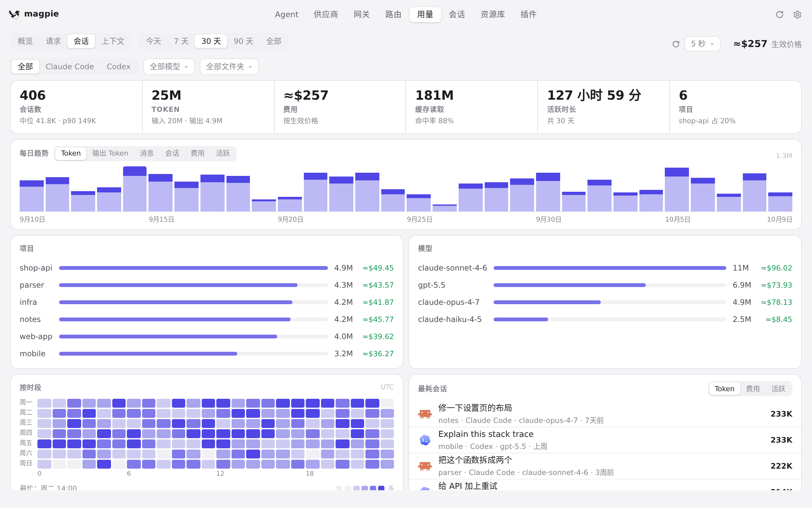Click the shop-api project usage bar
This screenshot has width=812, height=508.
click(x=193, y=268)
